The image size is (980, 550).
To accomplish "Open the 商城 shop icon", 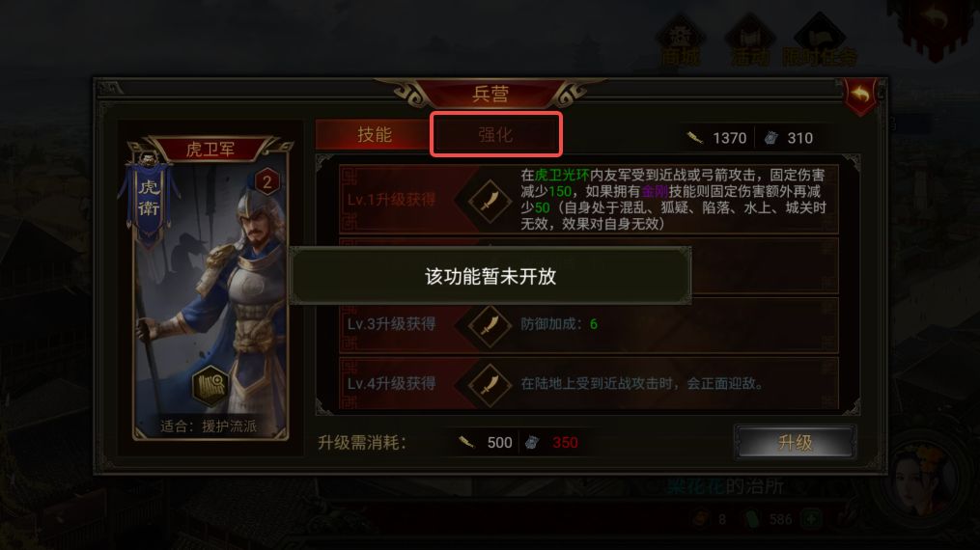I will point(681,41).
